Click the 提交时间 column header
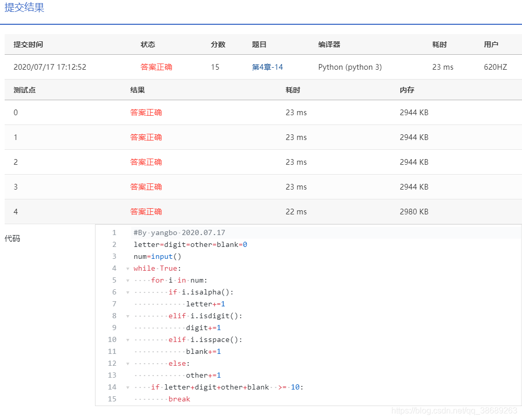This screenshot has height=420, width=522. (28, 44)
